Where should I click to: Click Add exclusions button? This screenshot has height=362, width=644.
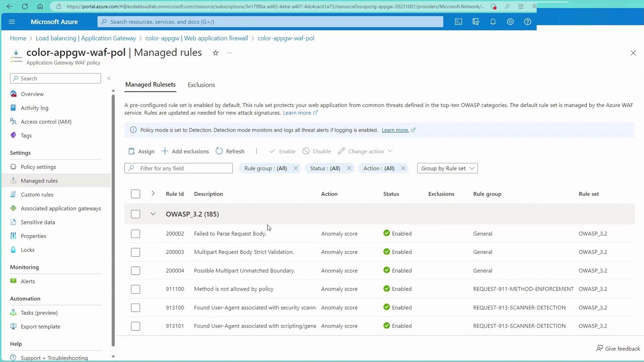pyautogui.click(x=185, y=151)
